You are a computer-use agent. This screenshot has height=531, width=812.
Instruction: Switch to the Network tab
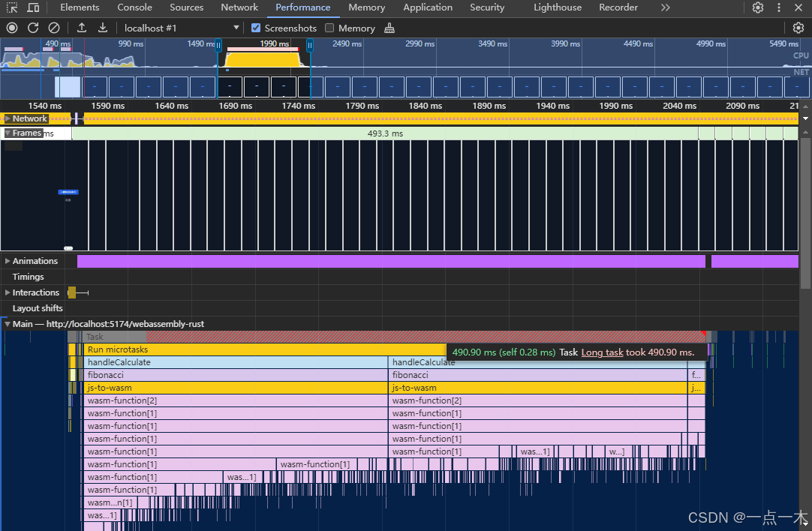pos(239,7)
